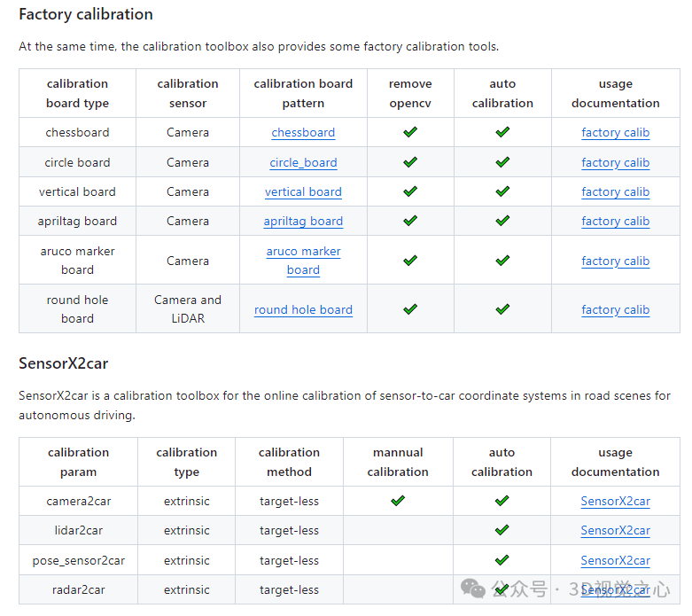Image resolution: width=692 pixels, height=616 pixels.
Task: Follow the vertical board pattern link
Action: (x=303, y=192)
